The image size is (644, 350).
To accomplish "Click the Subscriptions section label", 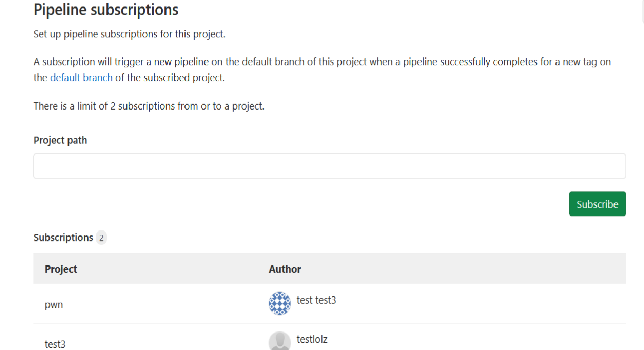I will 63,238.
